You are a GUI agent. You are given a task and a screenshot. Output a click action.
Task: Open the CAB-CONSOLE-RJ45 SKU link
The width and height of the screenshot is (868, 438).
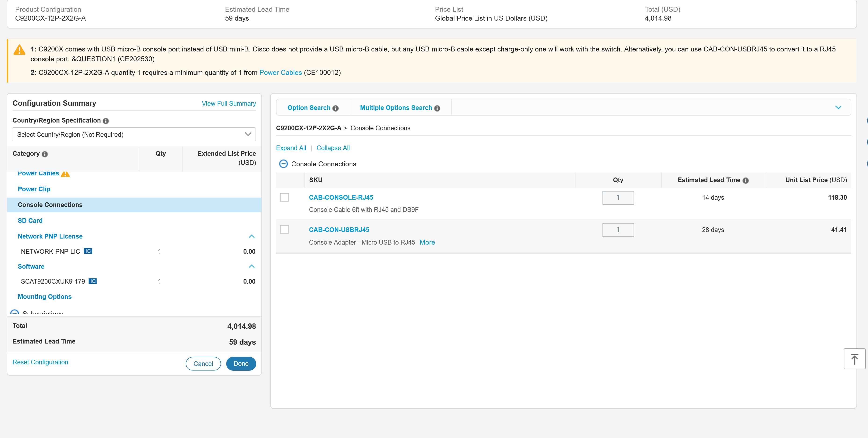pos(341,197)
